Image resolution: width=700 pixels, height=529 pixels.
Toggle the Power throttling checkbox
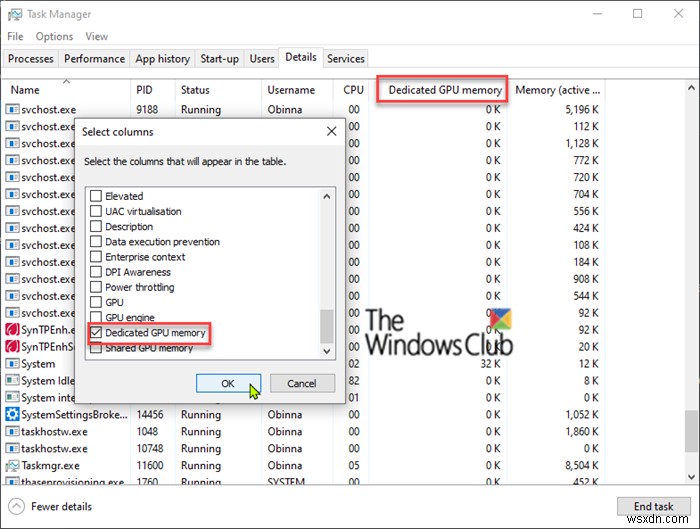(x=96, y=287)
